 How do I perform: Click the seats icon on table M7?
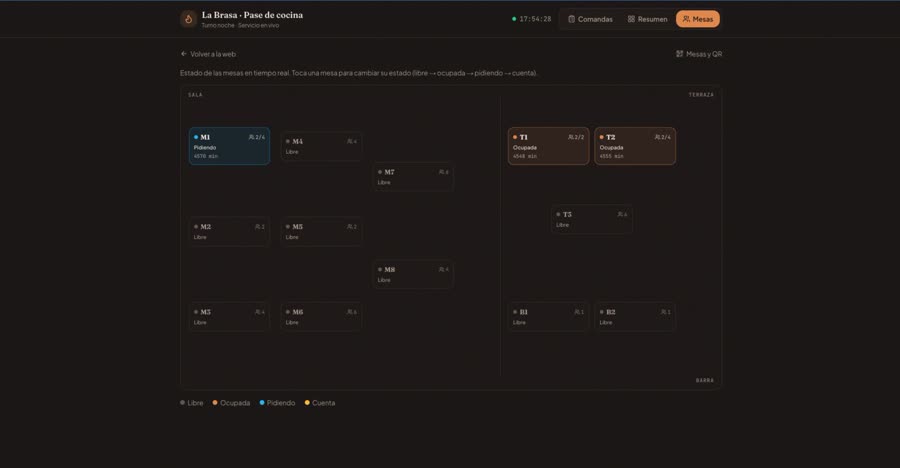click(441, 172)
